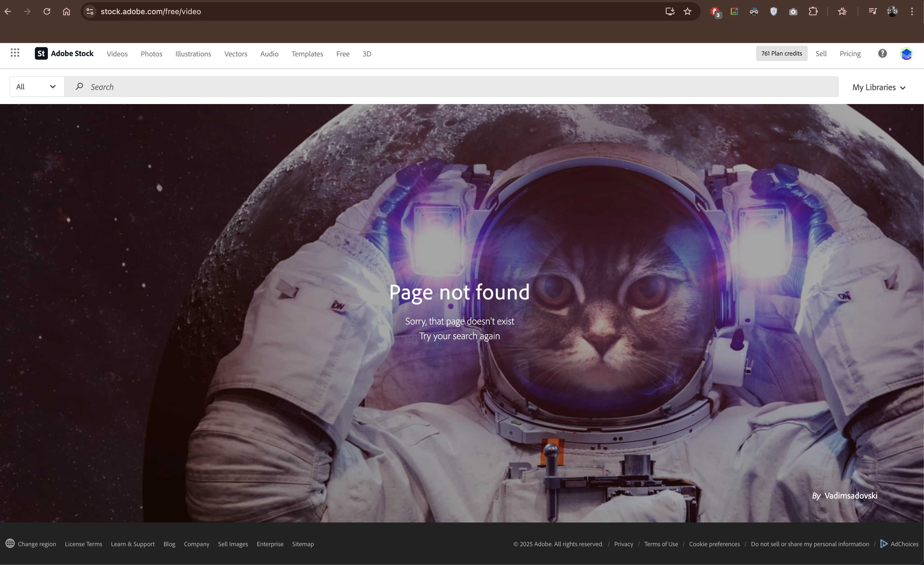The width and height of the screenshot is (924, 565).
Task: Click into the Search input field
Action: point(450,87)
